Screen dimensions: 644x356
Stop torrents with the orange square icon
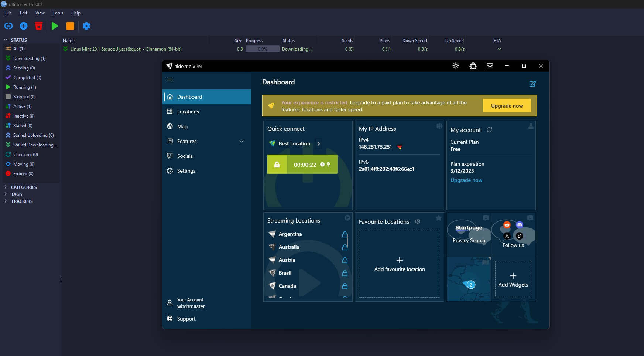[70, 26]
